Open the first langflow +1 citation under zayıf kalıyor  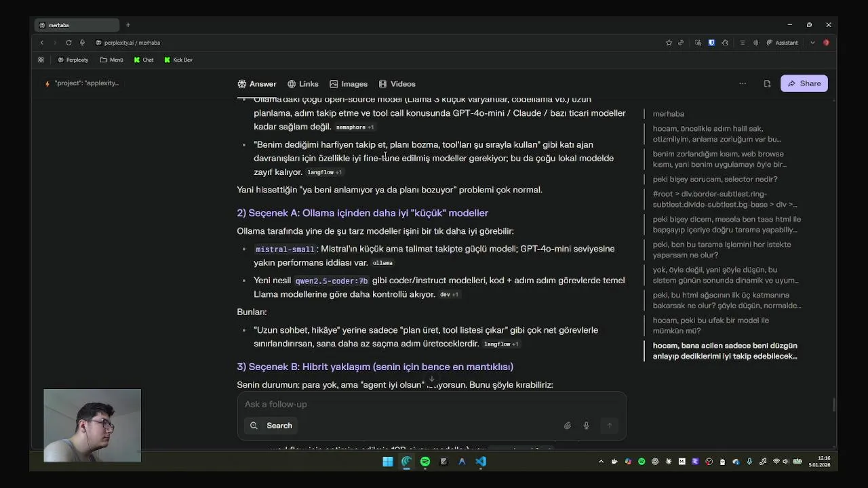(x=324, y=173)
